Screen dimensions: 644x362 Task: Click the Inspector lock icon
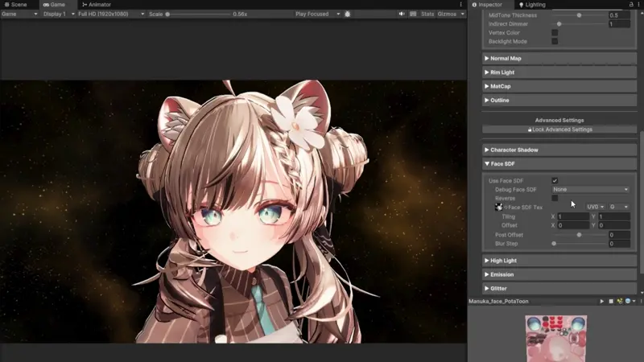631,5
